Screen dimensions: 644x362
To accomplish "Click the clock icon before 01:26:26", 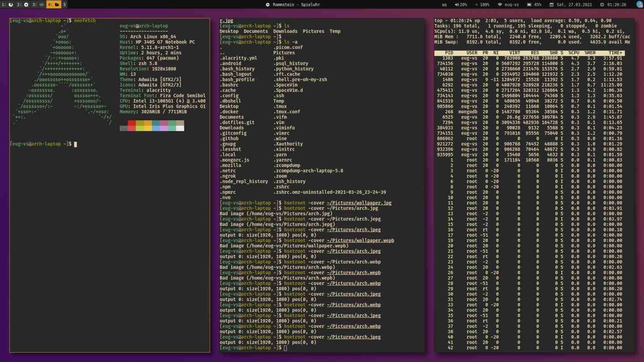I will (x=602, y=4).
